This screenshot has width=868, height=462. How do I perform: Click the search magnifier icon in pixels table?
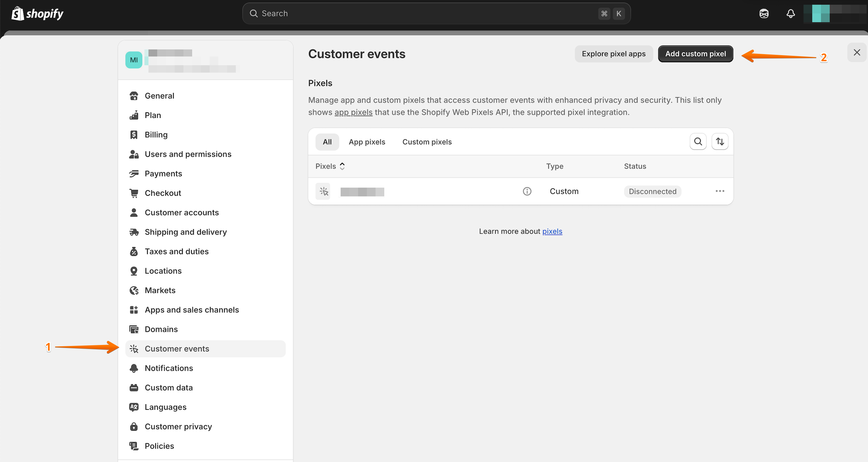[x=698, y=142]
